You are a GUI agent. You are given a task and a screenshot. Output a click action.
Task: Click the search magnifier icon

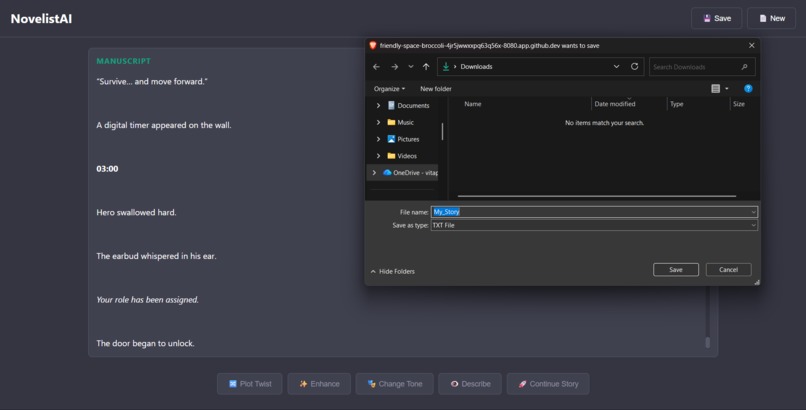pyautogui.click(x=744, y=67)
